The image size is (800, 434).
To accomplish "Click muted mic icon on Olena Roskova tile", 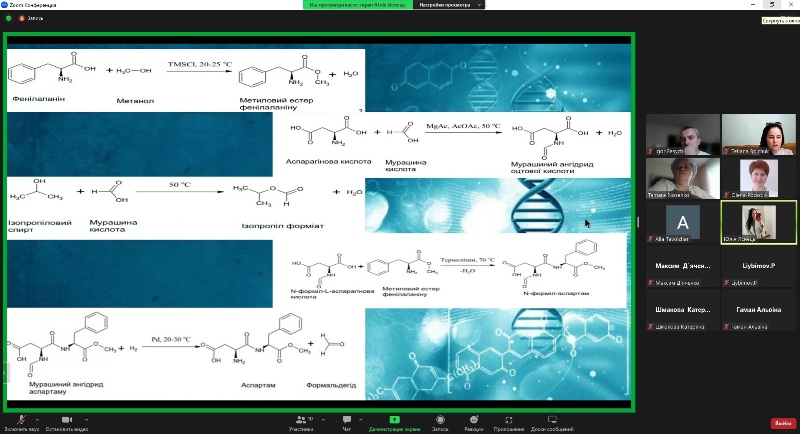I will [x=726, y=195].
